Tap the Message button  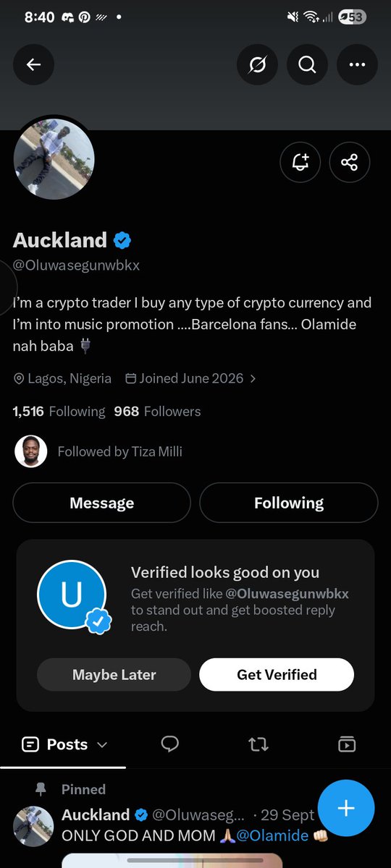[101, 503]
